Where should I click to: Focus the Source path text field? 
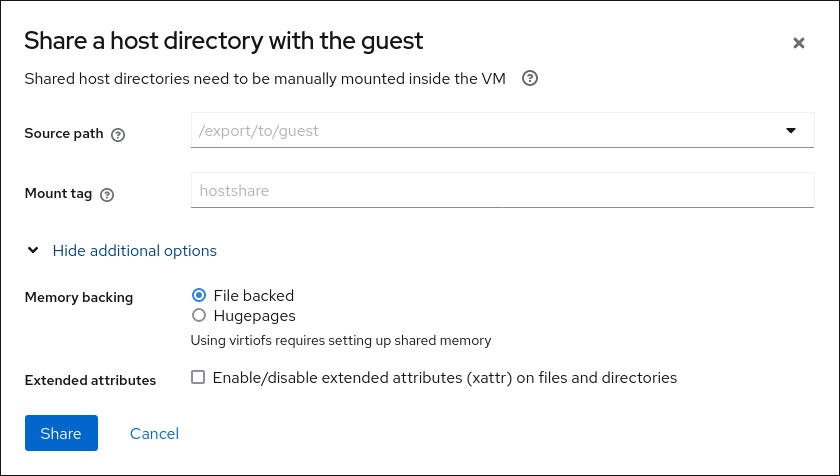tap(480, 130)
